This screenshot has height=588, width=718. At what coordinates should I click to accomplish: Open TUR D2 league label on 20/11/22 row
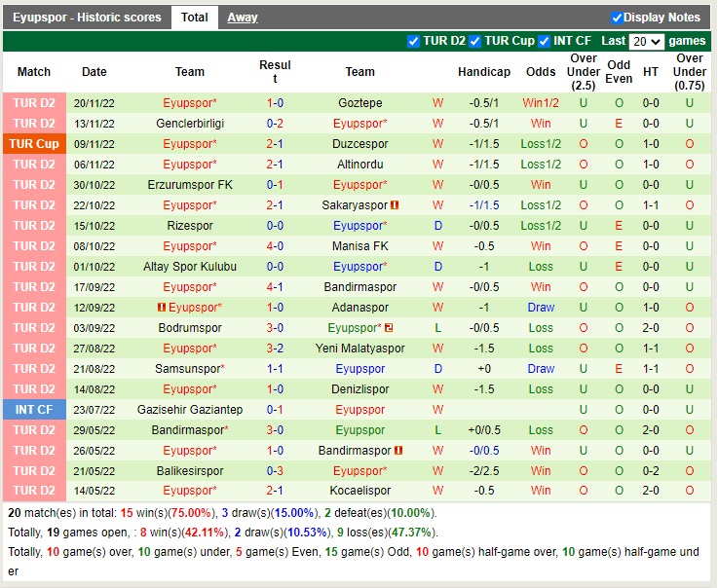34,103
